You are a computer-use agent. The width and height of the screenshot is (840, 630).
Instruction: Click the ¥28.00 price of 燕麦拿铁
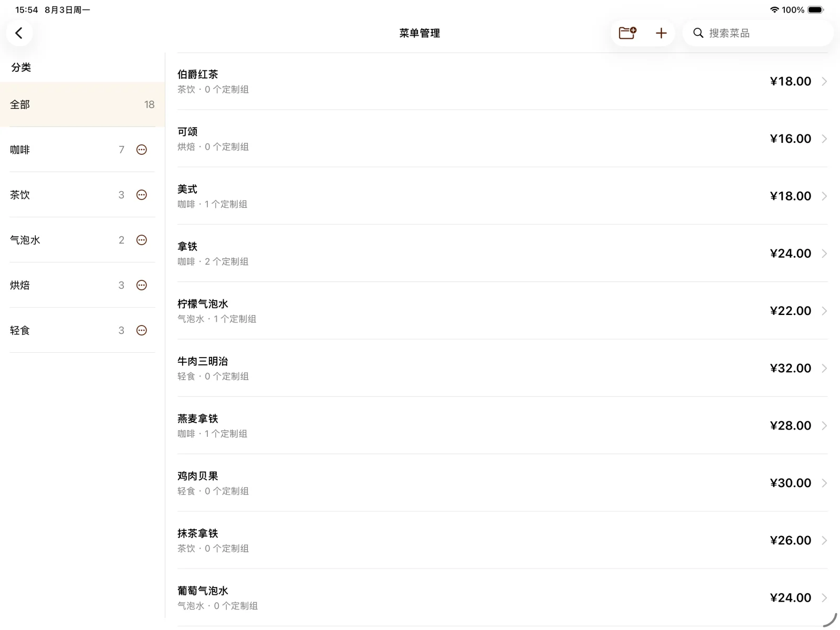tap(790, 425)
